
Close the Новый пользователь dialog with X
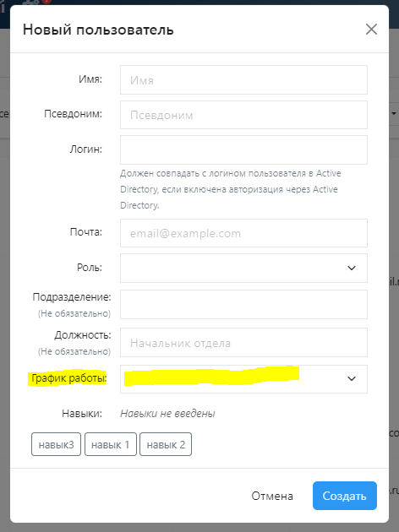371,30
